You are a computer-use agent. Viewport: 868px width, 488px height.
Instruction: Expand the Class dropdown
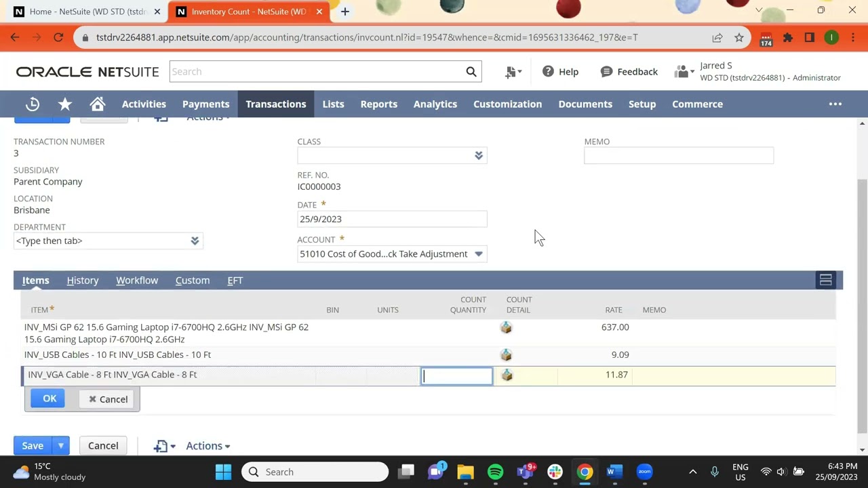tap(479, 155)
